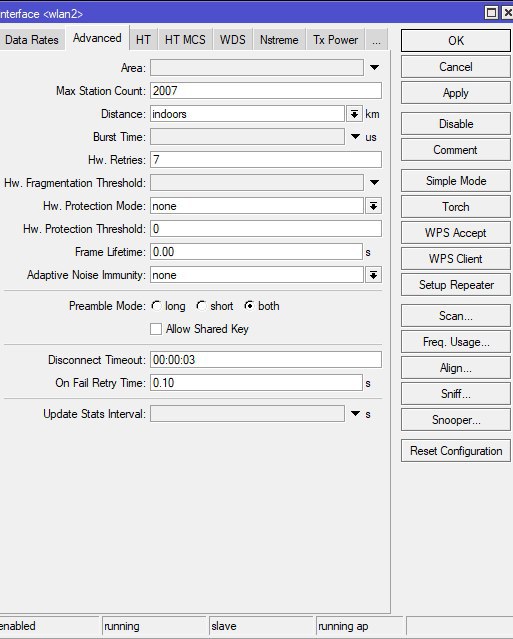Launch the Sniff tool
Screen dimensions: 513x639
click(456, 394)
